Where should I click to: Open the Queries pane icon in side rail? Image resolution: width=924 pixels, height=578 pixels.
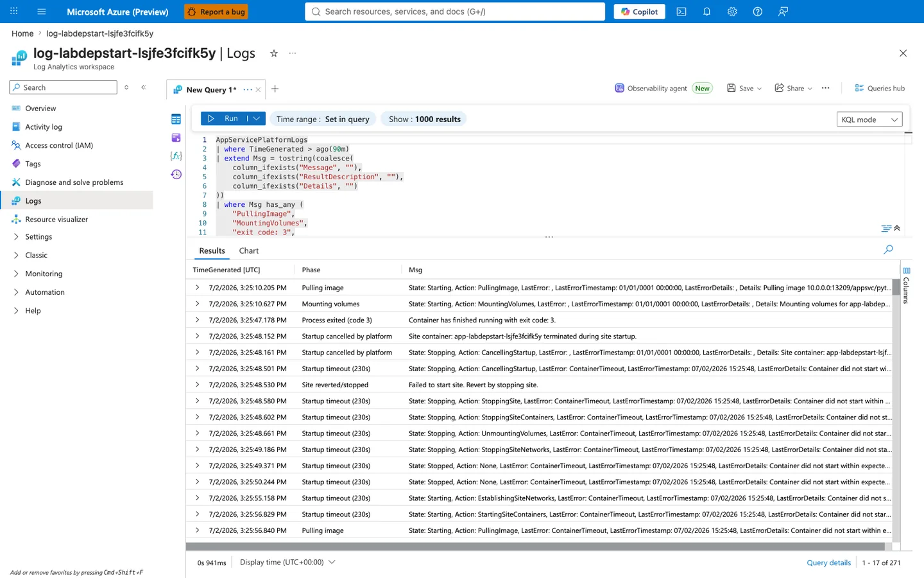(x=176, y=137)
